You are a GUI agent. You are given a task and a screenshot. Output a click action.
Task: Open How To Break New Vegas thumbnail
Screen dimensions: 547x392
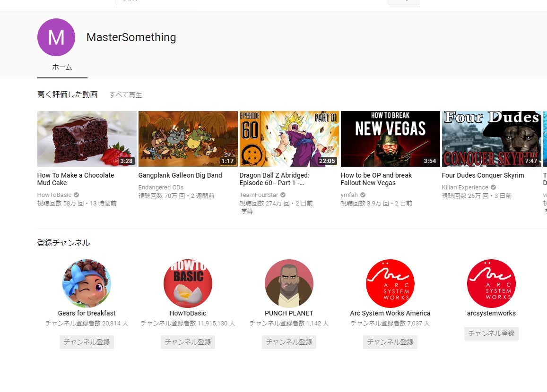point(391,139)
